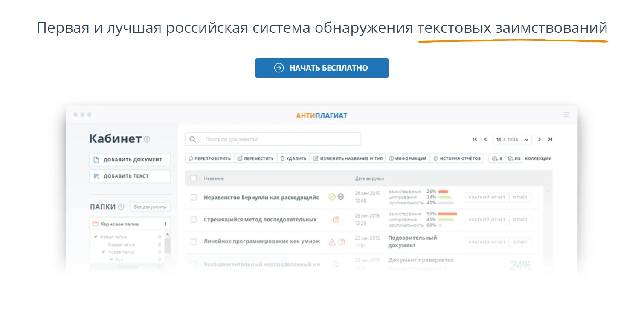Click Информация in the toolbar
644x310 pixels.
(x=408, y=158)
